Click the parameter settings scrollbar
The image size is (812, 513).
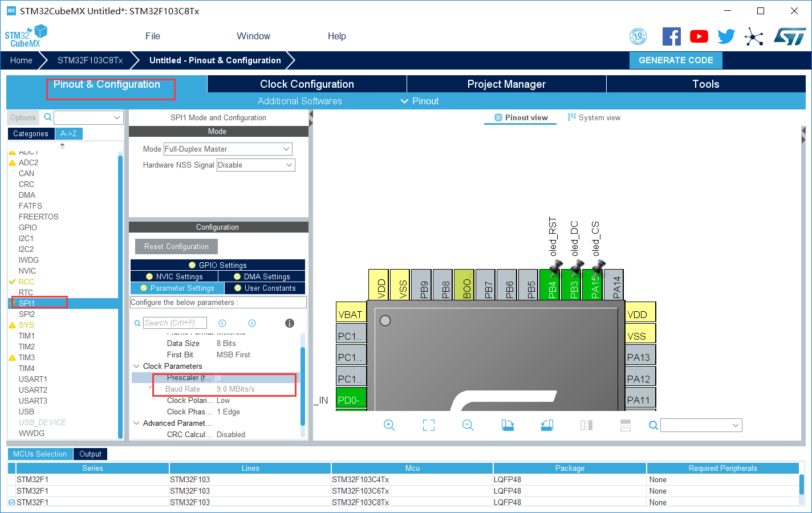click(x=303, y=385)
